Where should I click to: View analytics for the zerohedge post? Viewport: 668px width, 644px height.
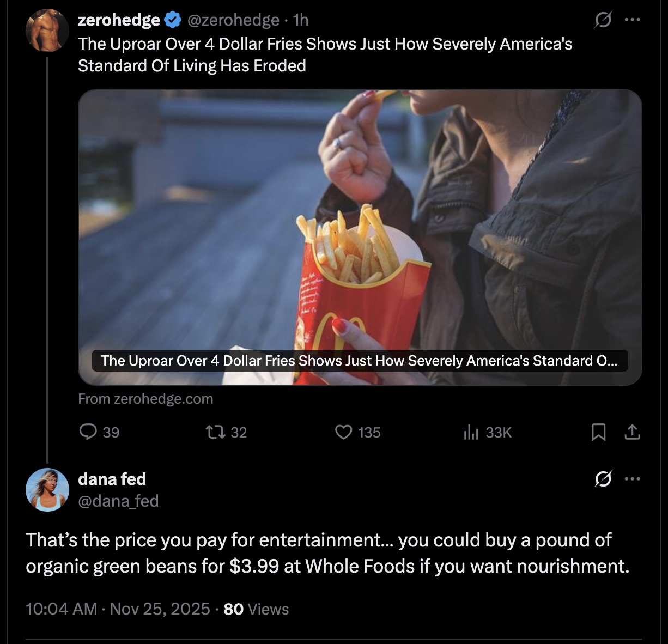[x=471, y=433]
